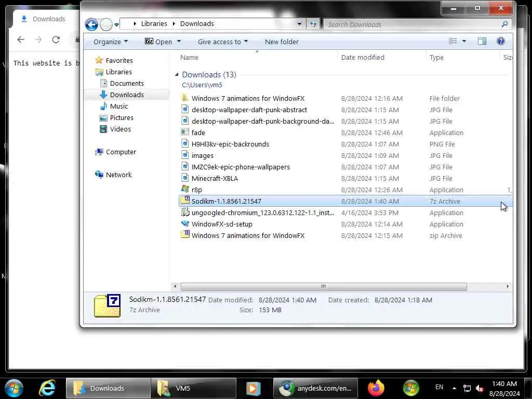Image resolution: width=532 pixels, height=399 pixels.
Task: Click the 7z Open toolbar button
Action: (158, 42)
